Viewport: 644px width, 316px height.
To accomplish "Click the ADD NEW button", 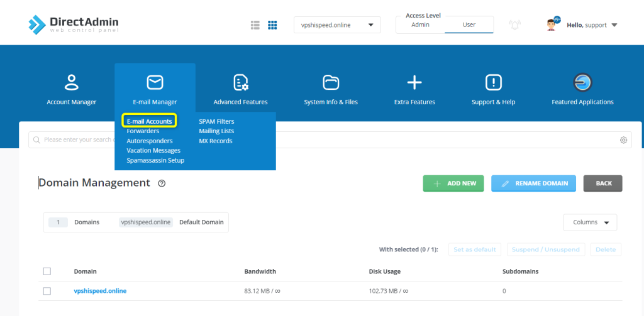I will click(453, 183).
